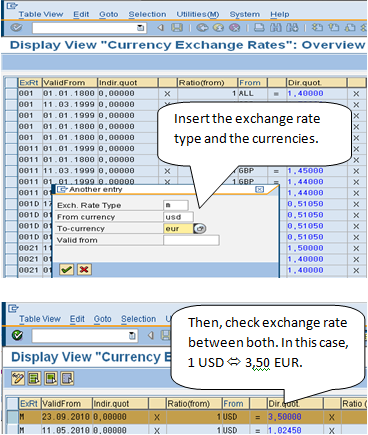Click the From column header in upper table
368x435 pixels.
[252, 83]
